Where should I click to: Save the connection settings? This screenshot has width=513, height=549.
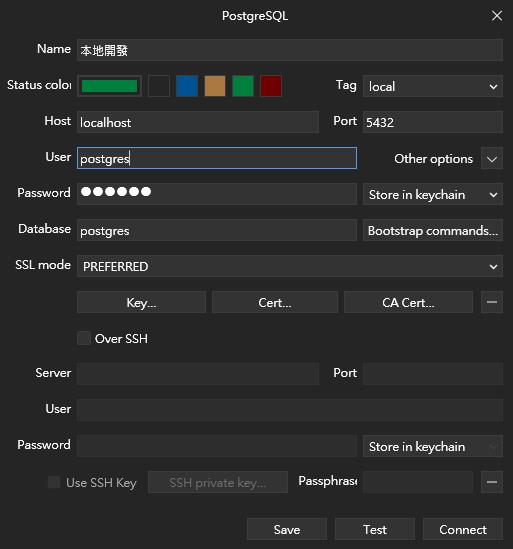point(287,529)
